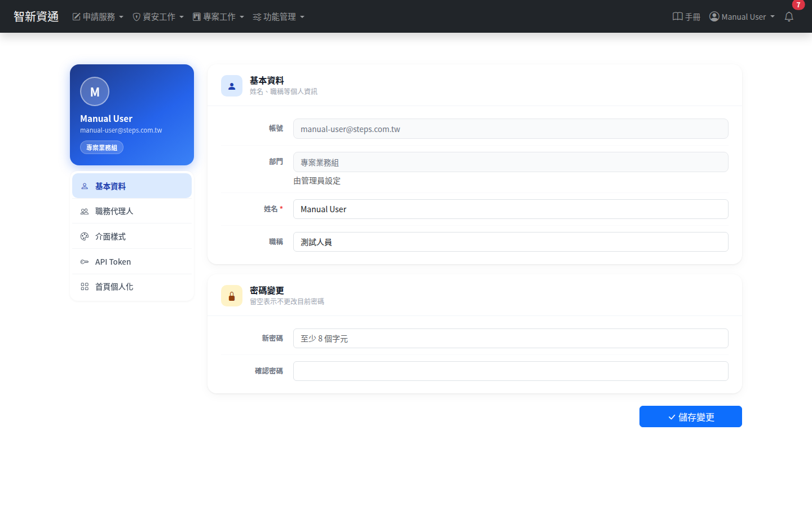The height and width of the screenshot is (513, 812).
Task: Click the person icon beside 基本資料 sidebar item
Action: tap(85, 186)
